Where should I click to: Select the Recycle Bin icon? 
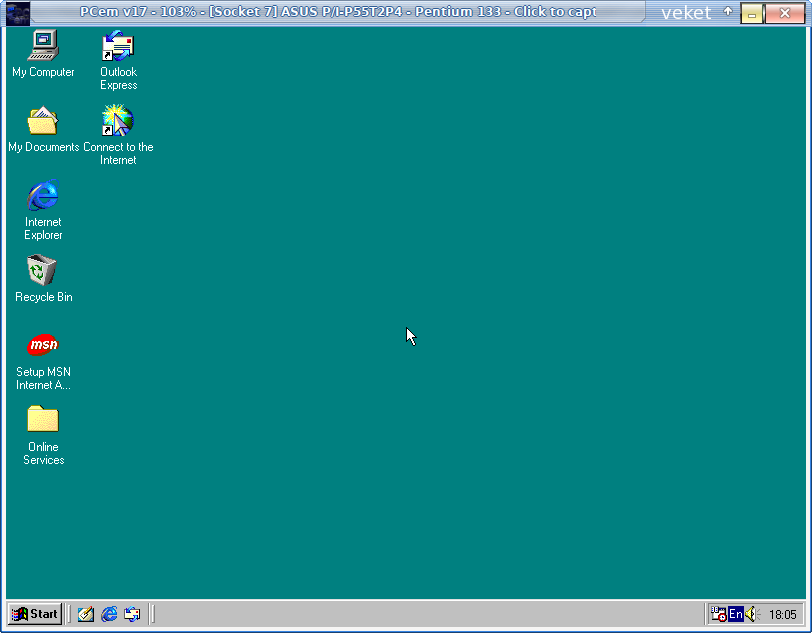point(44,278)
